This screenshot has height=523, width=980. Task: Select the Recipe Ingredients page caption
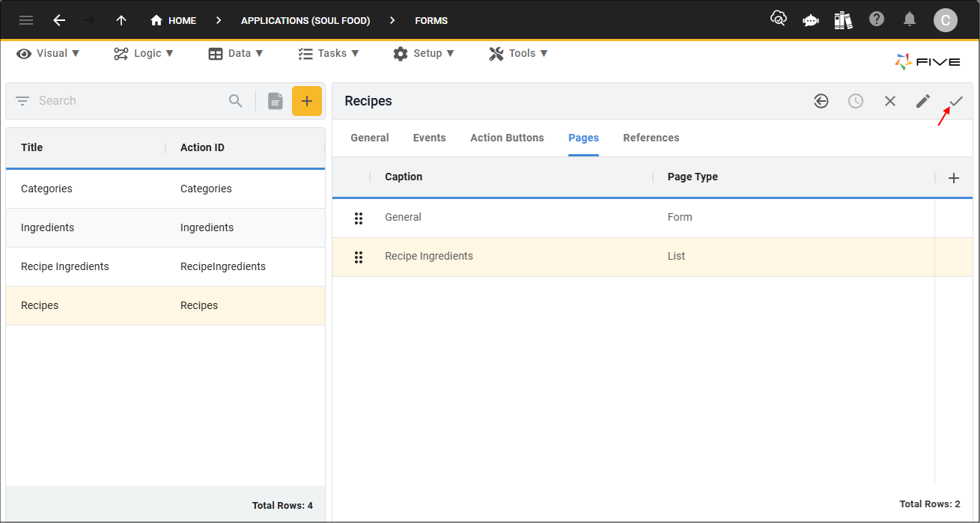click(429, 256)
